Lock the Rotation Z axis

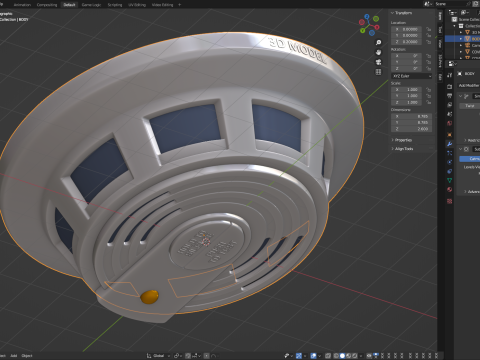tap(428, 68)
